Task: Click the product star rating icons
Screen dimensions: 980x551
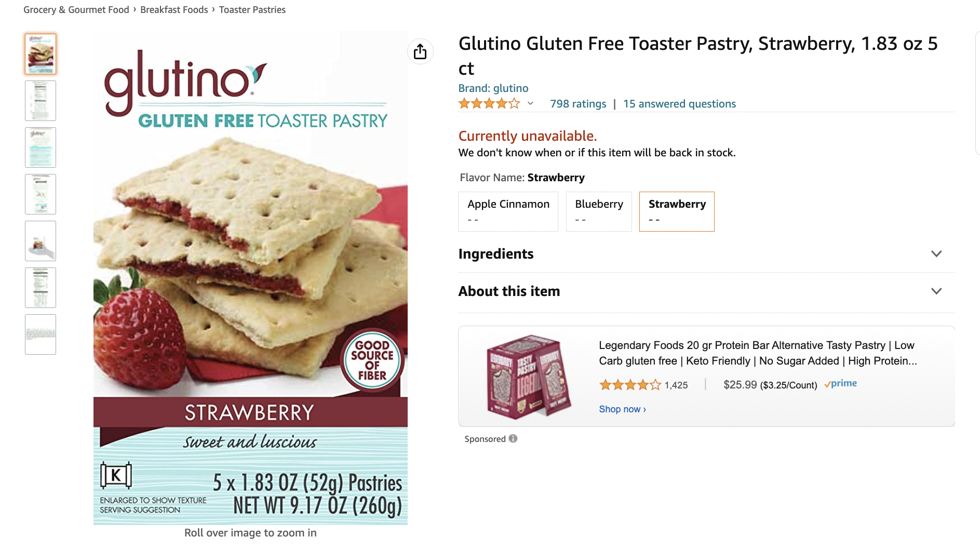Action: point(489,103)
